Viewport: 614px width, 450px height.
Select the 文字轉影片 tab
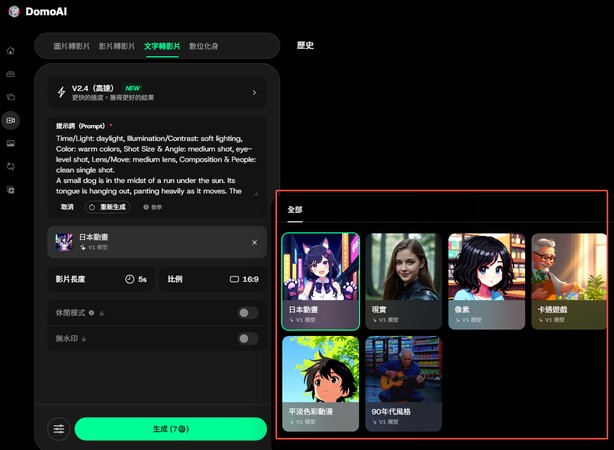(162, 46)
